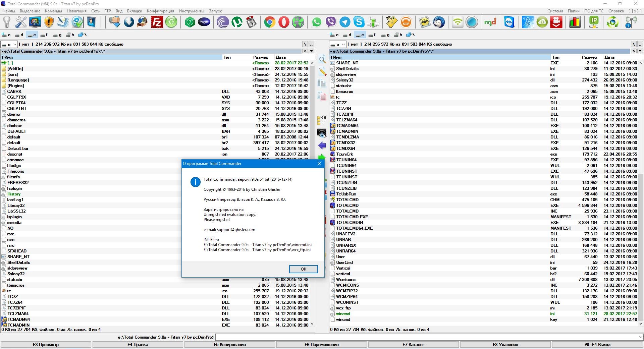Open the right panel favorites asterisk button
Screen dimensions: 644x349
[x=634, y=51]
